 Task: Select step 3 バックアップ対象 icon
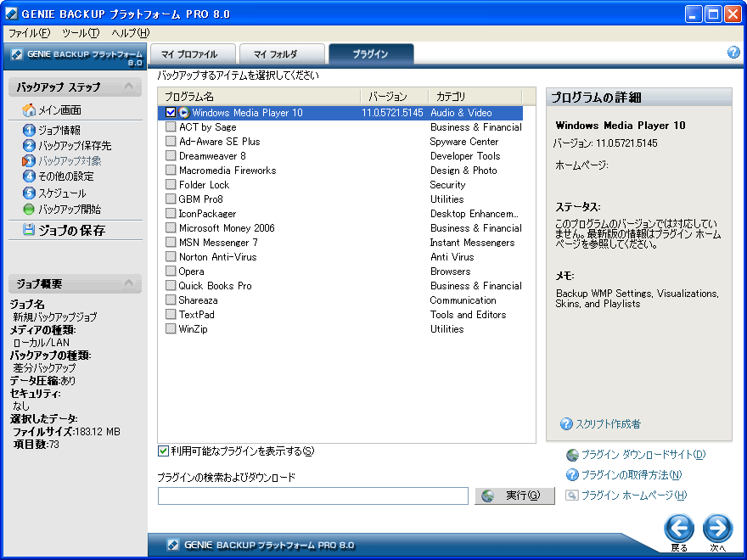(29, 161)
